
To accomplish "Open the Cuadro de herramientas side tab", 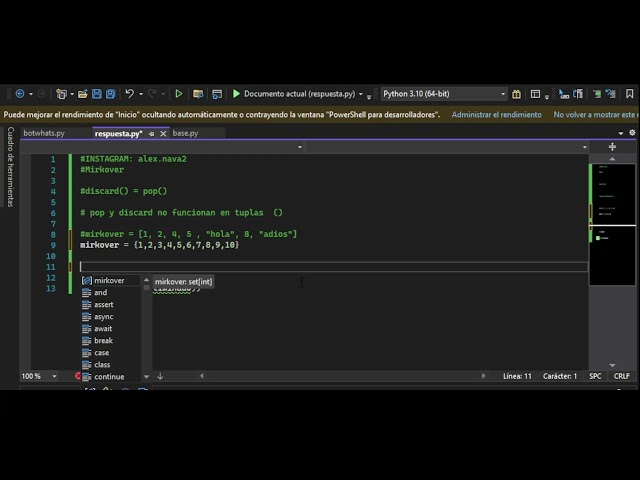I will point(11,167).
